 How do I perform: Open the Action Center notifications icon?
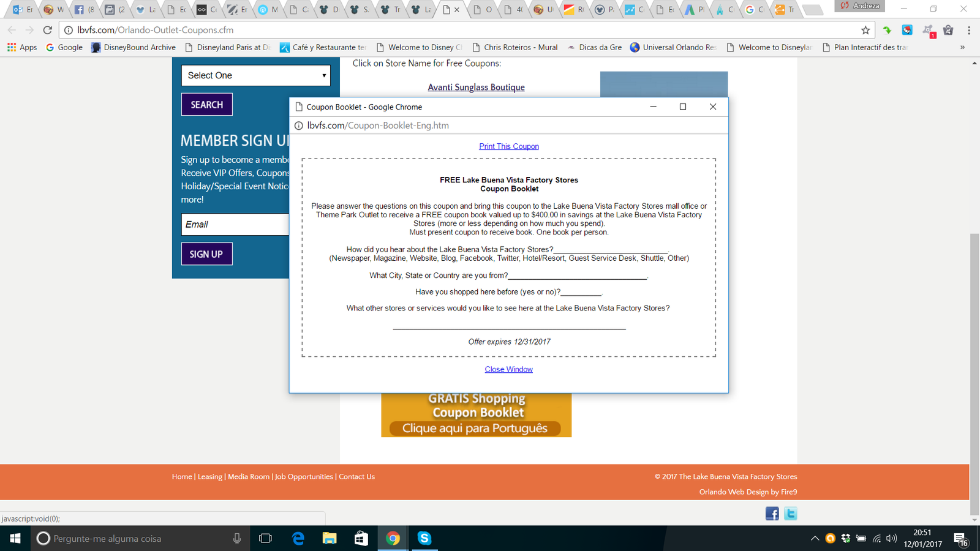click(961, 539)
